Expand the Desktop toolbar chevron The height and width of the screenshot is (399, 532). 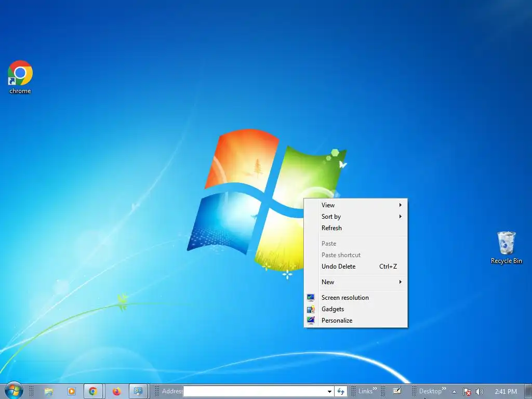pos(444,389)
